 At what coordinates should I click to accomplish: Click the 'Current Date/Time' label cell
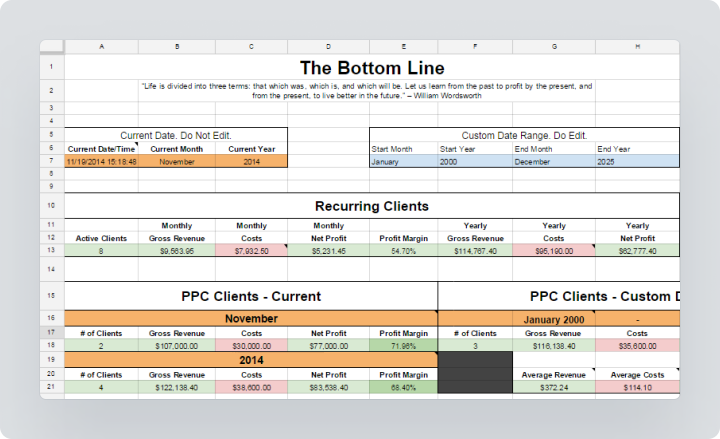pos(101,149)
